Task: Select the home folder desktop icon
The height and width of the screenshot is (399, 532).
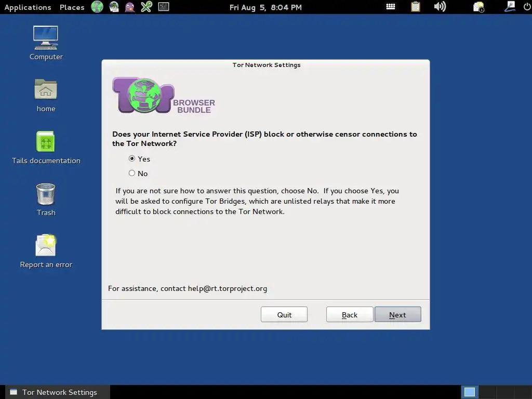Action: (46, 96)
